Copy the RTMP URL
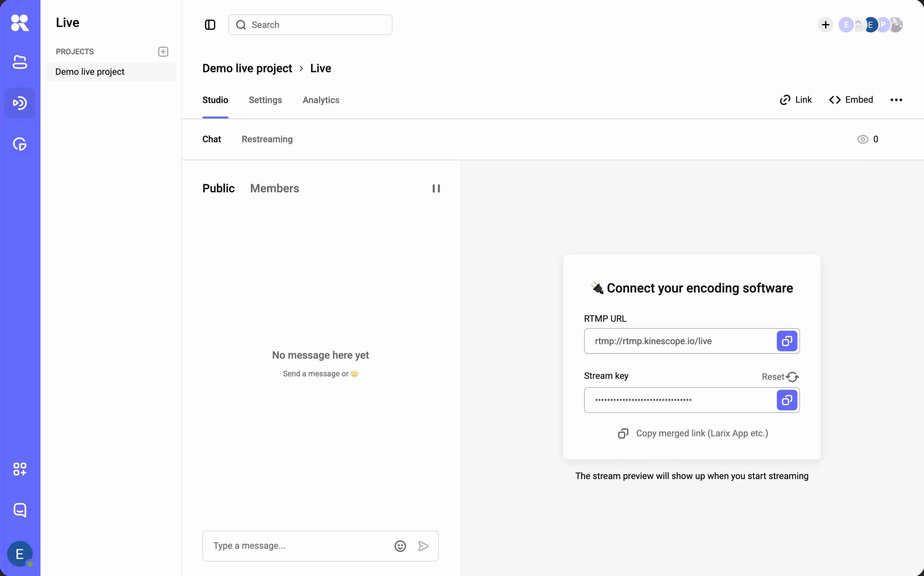This screenshot has height=576, width=924. click(x=787, y=341)
